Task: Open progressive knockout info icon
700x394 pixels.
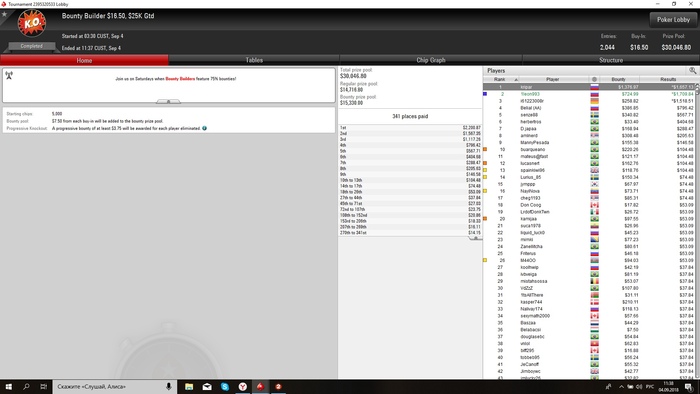Action: 204,128
